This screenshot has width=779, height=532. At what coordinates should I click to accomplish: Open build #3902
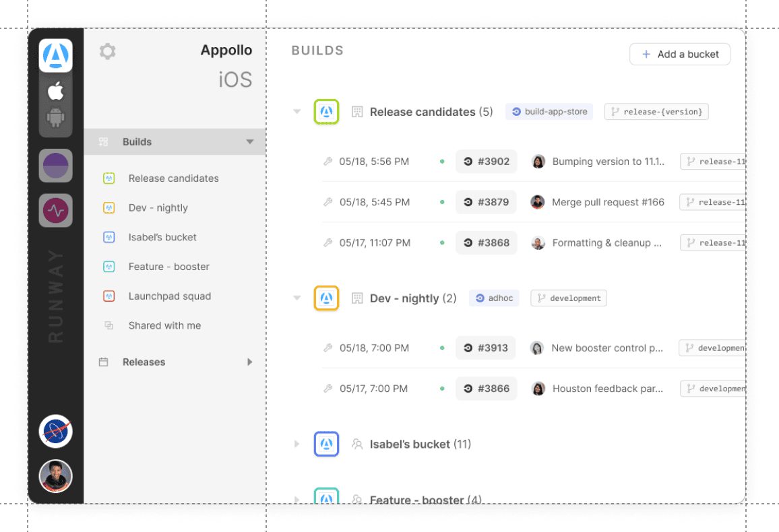(x=487, y=162)
